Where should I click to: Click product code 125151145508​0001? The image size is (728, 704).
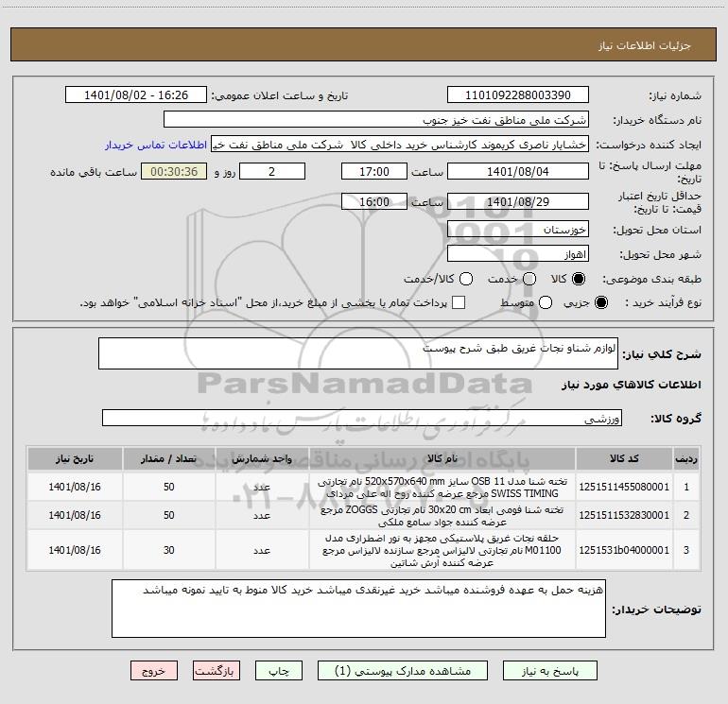coord(624,487)
